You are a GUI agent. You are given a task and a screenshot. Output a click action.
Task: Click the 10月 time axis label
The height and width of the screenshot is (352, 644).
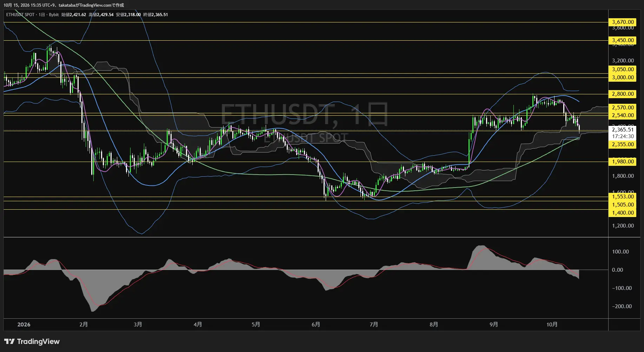click(552, 325)
